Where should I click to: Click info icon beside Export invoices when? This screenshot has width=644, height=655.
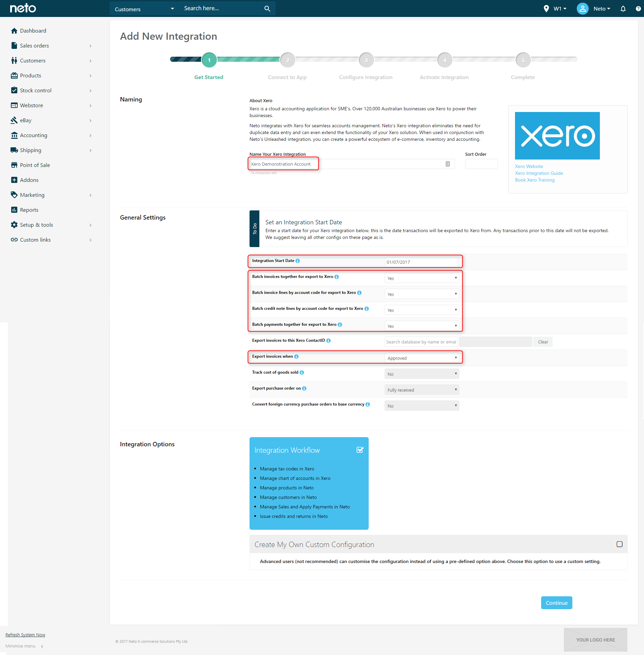296,356
